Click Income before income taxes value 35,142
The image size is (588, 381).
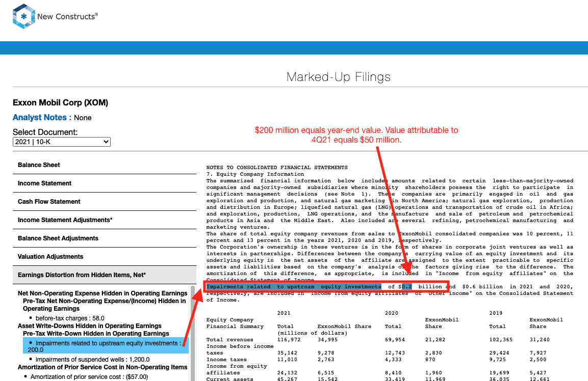pos(287,353)
